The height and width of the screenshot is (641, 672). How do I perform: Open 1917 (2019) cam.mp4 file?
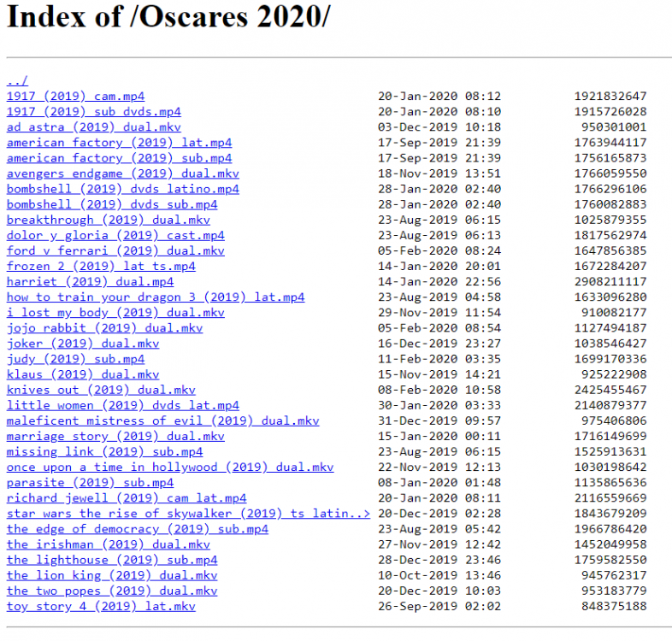(x=75, y=97)
